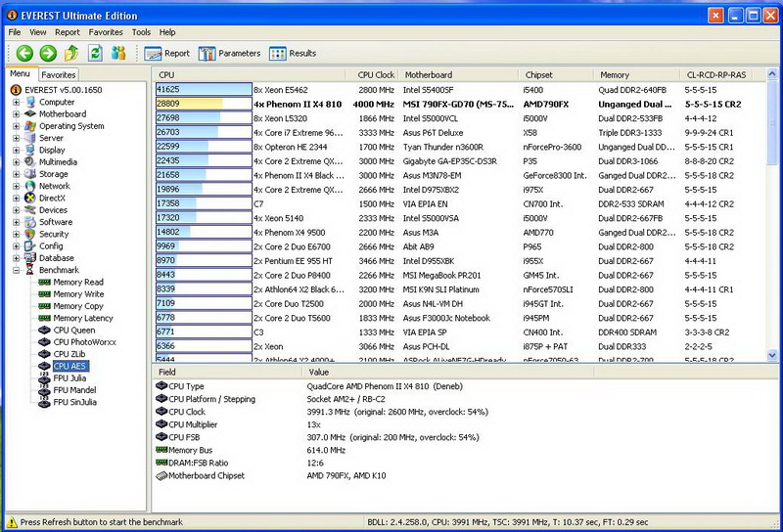This screenshot has height=532, width=783.
Task: Click the green Back arrow icon
Action: pos(23,53)
